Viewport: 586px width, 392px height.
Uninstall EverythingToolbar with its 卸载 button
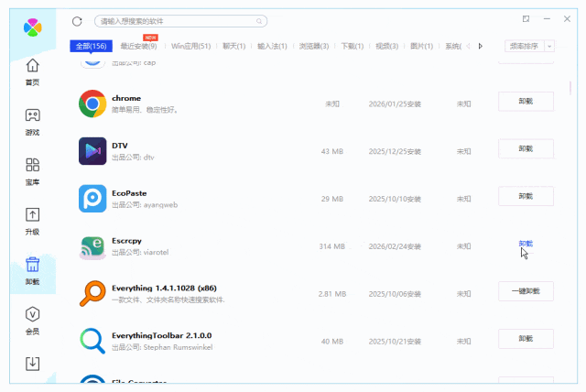pos(526,339)
